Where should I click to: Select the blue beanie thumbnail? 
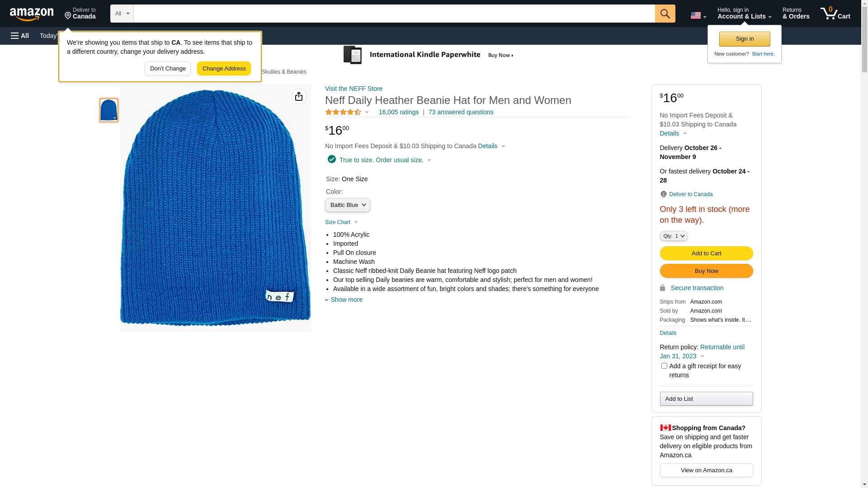109,110
